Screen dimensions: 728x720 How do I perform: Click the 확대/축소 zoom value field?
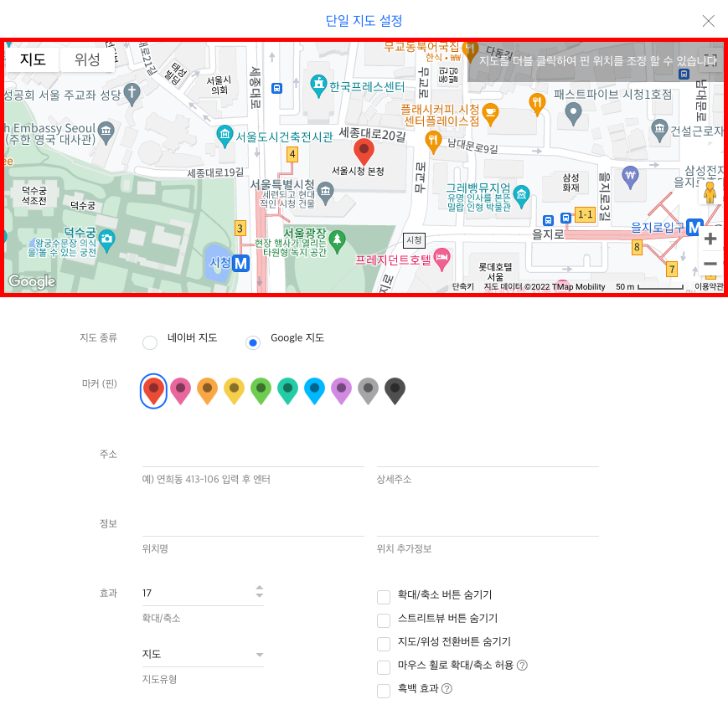point(198,594)
